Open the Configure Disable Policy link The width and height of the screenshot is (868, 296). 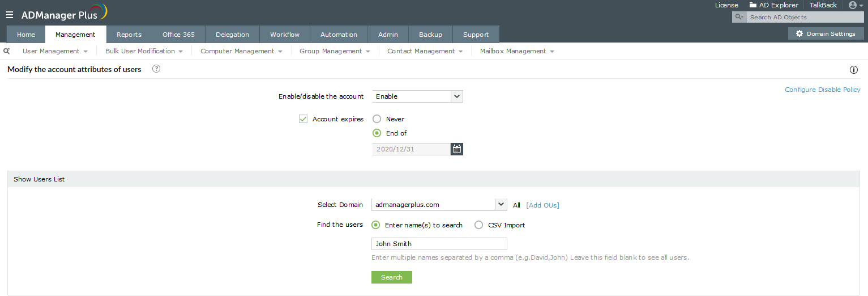822,90
